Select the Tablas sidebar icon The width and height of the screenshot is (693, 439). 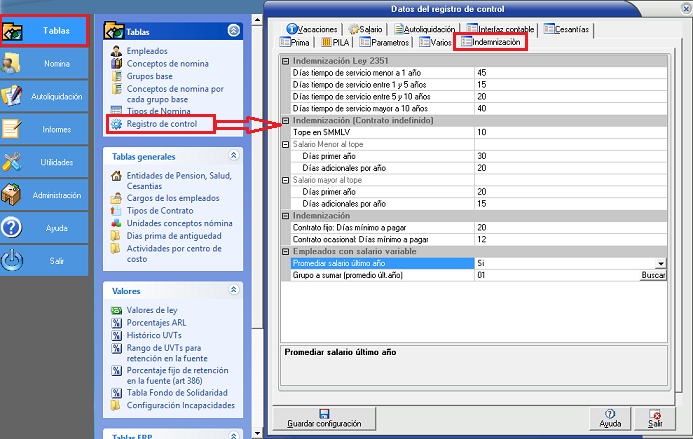15,31
